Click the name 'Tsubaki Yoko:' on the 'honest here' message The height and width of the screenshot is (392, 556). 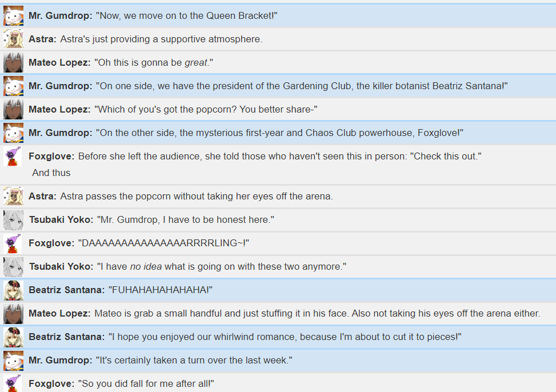pos(61,219)
